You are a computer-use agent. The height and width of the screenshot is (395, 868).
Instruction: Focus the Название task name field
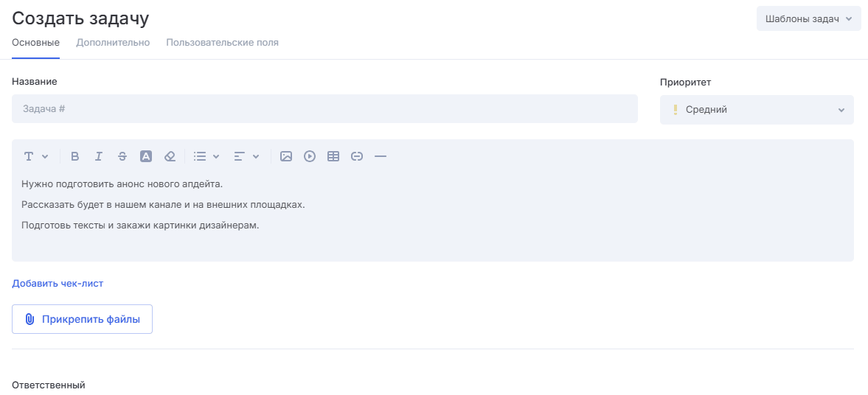click(324, 109)
